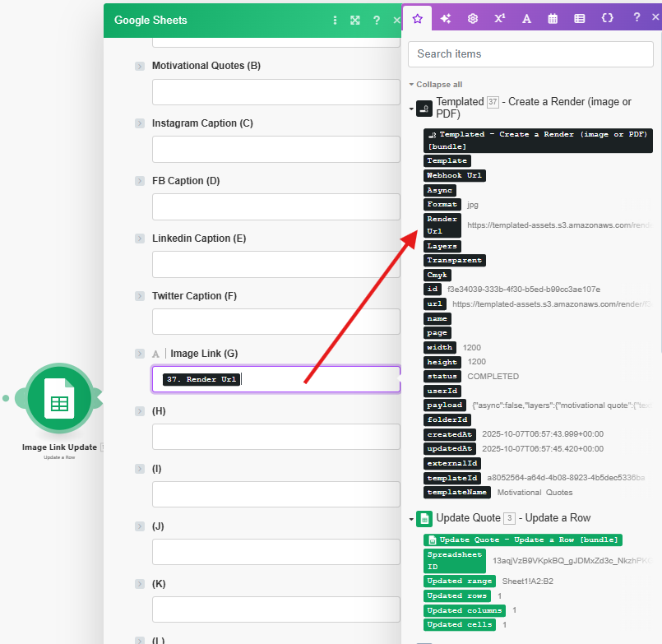Insert the status variable pill

442,376
